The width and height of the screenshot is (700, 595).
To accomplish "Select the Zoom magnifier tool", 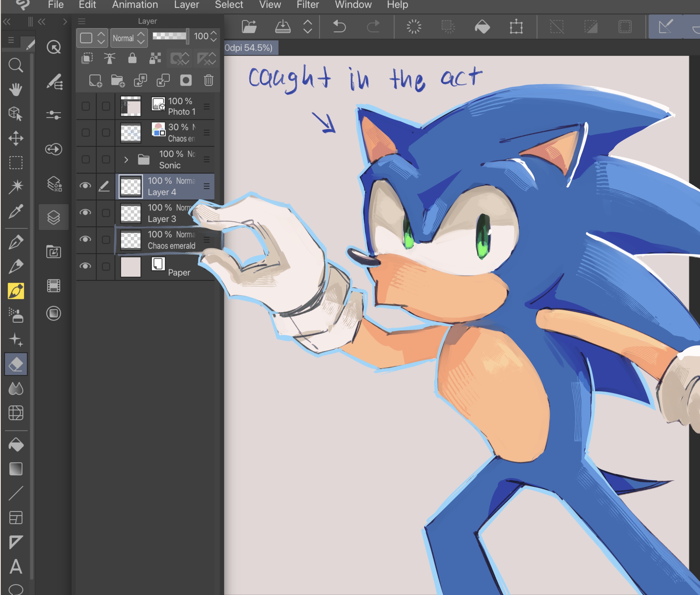I will coord(15,65).
